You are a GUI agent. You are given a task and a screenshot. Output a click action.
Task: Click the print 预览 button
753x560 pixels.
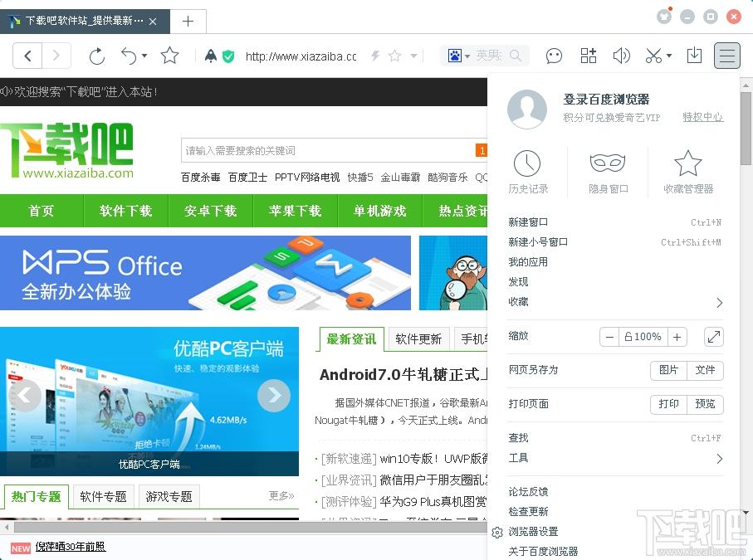point(706,405)
